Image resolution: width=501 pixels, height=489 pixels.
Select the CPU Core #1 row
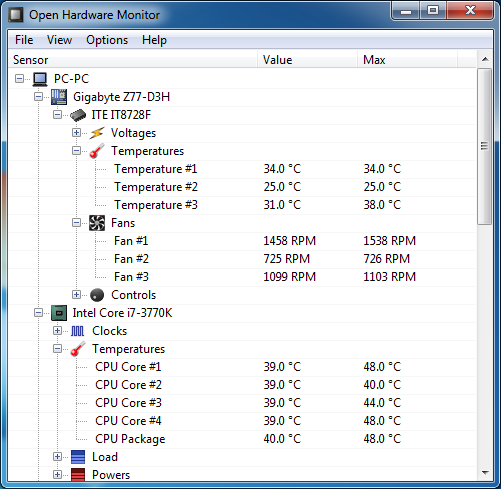click(x=243, y=367)
